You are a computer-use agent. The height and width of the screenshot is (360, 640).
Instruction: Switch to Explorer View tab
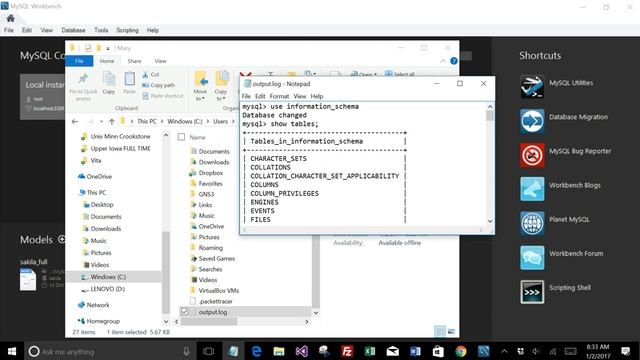[160, 61]
